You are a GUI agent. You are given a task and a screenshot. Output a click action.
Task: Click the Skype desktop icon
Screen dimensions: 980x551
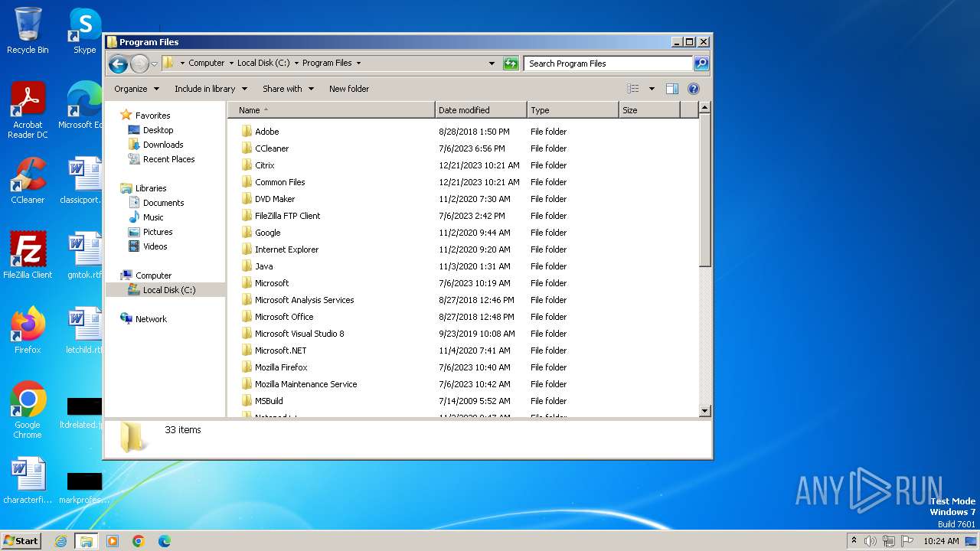[84, 31]
